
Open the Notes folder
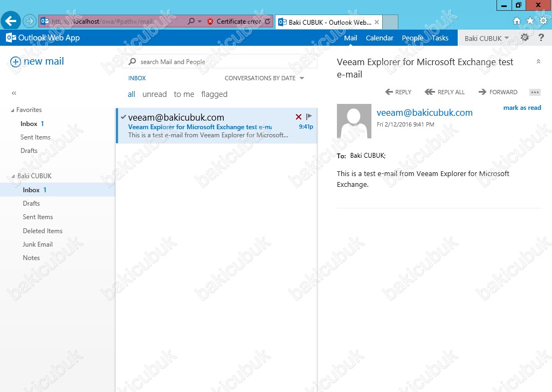click(31, 258)
